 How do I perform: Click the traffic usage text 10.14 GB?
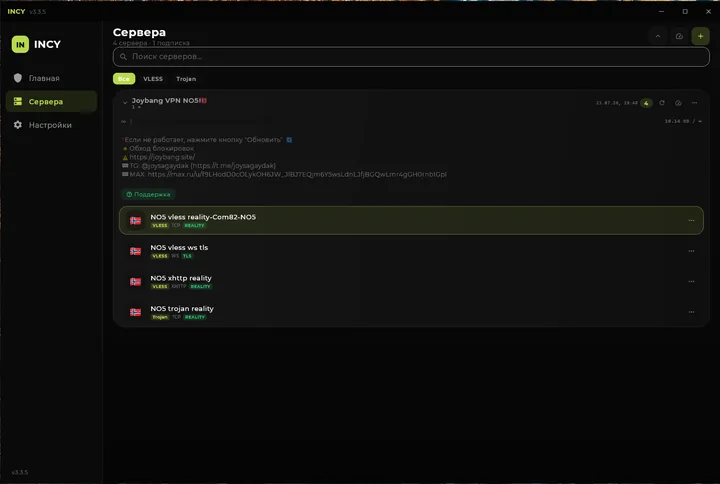[x=677, y=121]
